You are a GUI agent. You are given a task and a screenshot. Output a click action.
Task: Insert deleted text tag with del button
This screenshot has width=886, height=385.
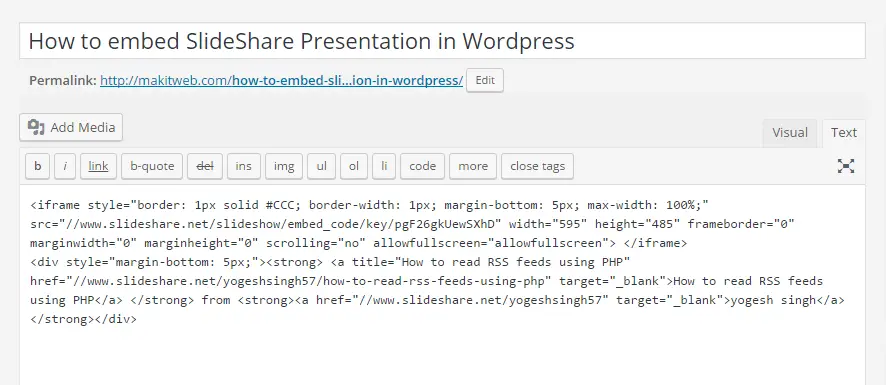click(205, 166)
